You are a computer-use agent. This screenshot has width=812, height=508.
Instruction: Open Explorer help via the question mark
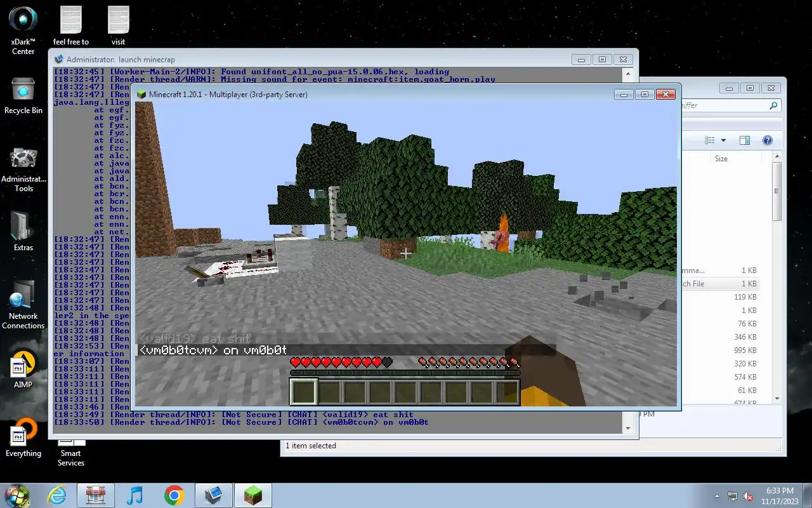(x=767, y=140)
